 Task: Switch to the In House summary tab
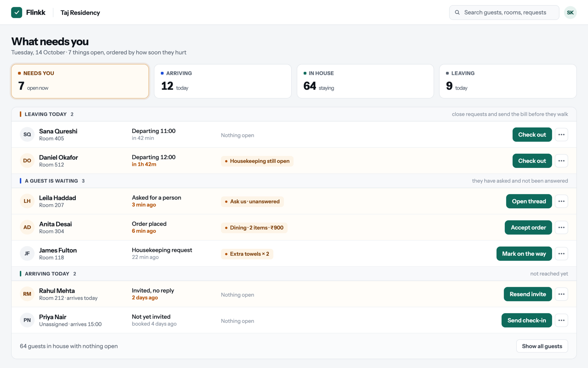tap(365, 81)
